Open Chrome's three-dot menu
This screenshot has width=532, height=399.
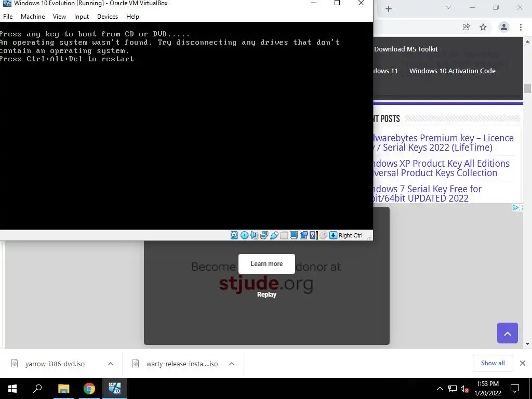click(521, 27)
